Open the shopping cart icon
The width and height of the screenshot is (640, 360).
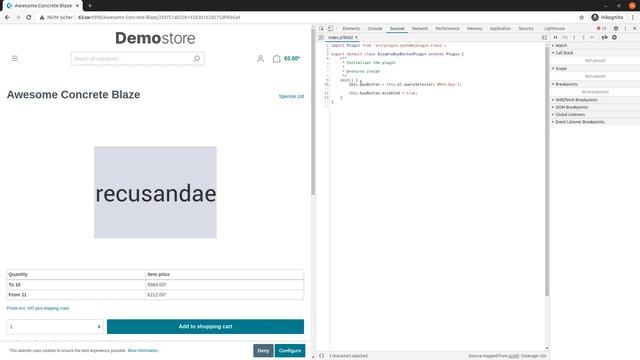[276, 58]
